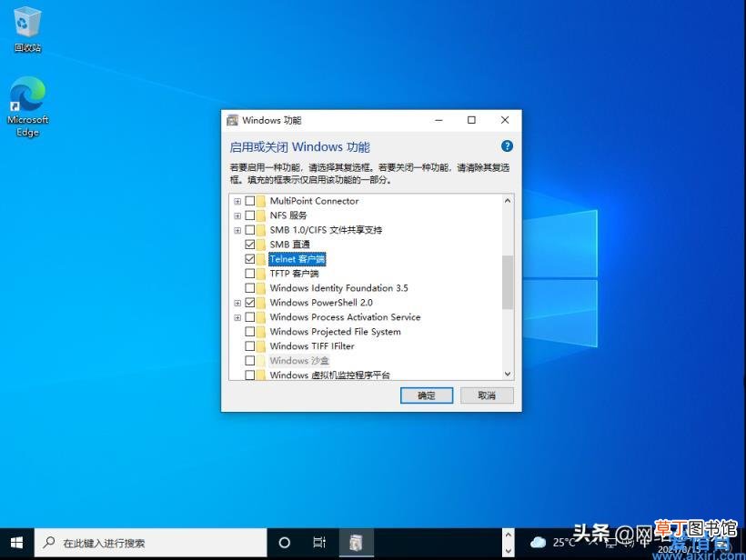The height and width of the screenshot is (560, 746).
Task: Enable Windows Projected File System checkbox
Action: pyautogui.click(x=250, y=331)
